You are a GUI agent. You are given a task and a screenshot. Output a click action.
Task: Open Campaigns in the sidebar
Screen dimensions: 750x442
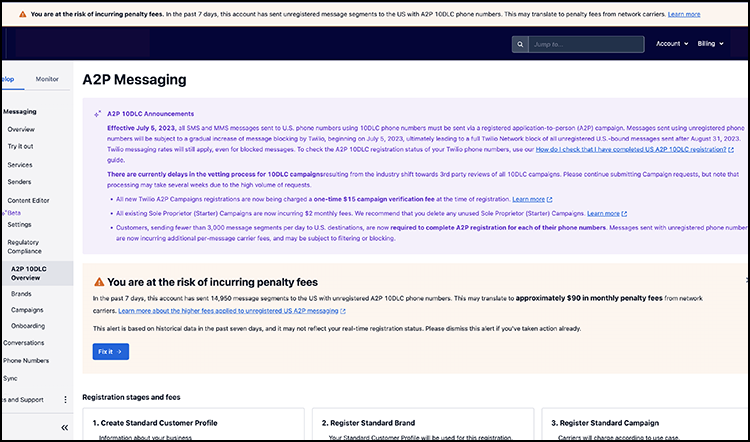pos(27,310)
